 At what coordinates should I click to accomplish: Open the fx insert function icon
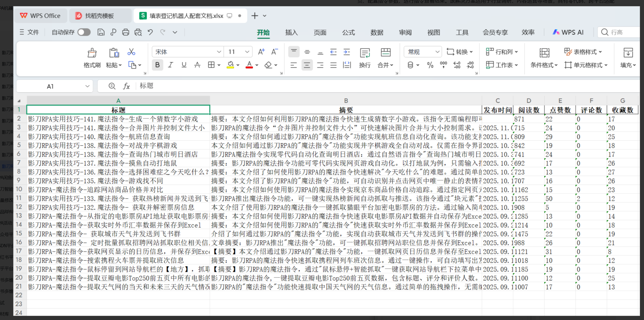click(x=127, y=86)
